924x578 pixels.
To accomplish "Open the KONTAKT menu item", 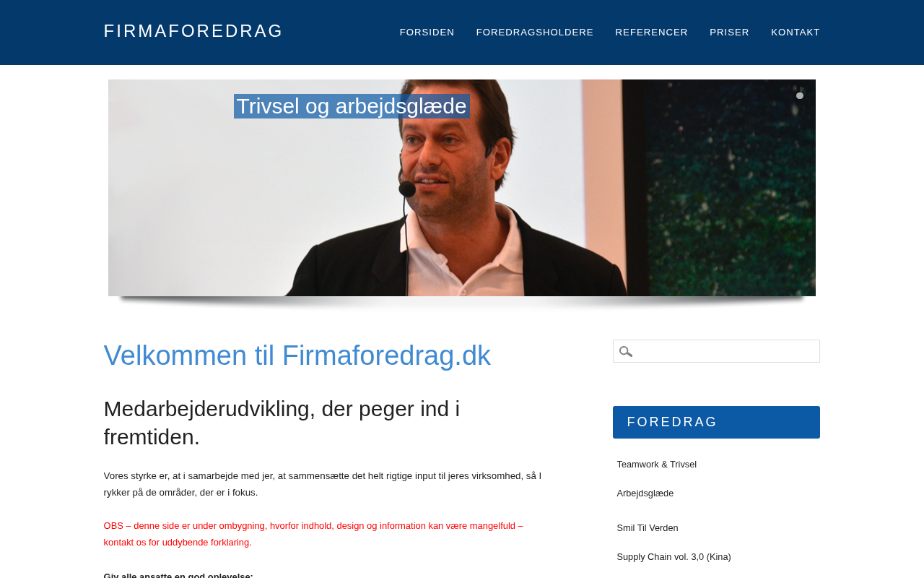I will [x=796, y=33].
